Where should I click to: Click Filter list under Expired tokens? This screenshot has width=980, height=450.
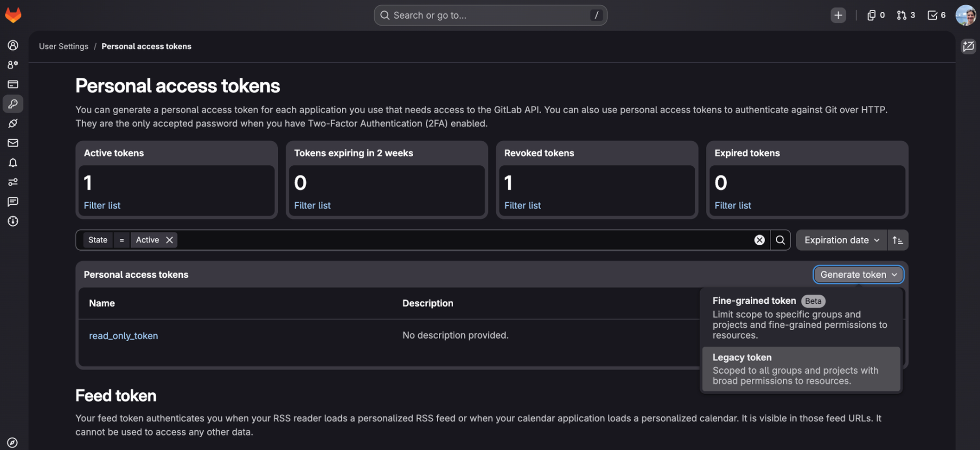pos(733,205)
